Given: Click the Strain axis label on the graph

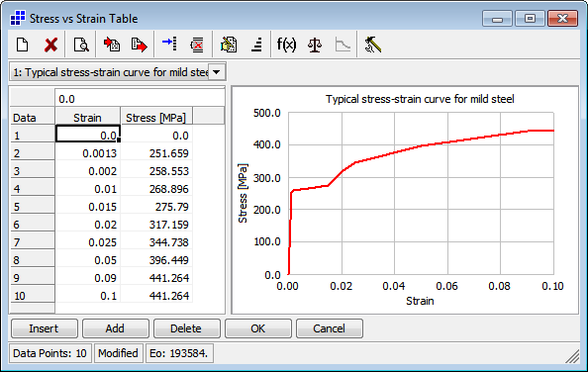Looking at the screenshot, I should (420, 301).
